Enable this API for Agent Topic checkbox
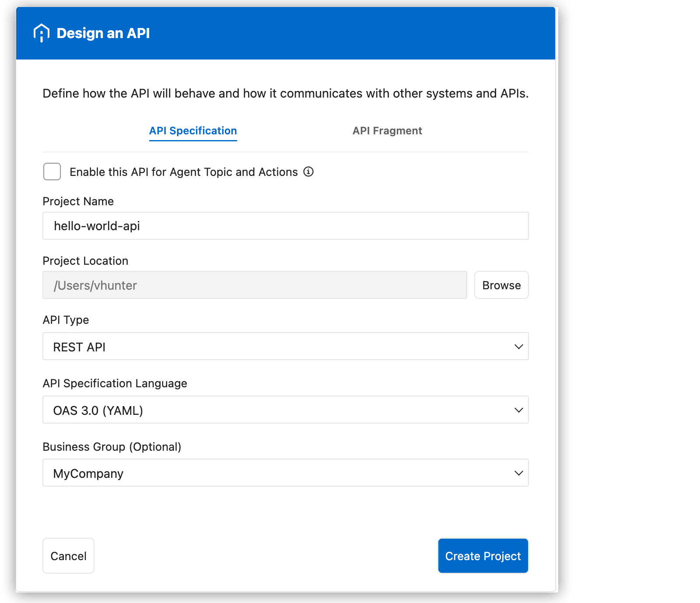The image size is (700, 603). tap(52, 172)
